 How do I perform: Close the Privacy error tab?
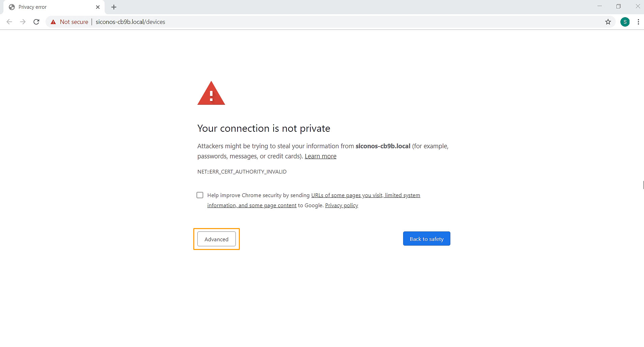98,7
